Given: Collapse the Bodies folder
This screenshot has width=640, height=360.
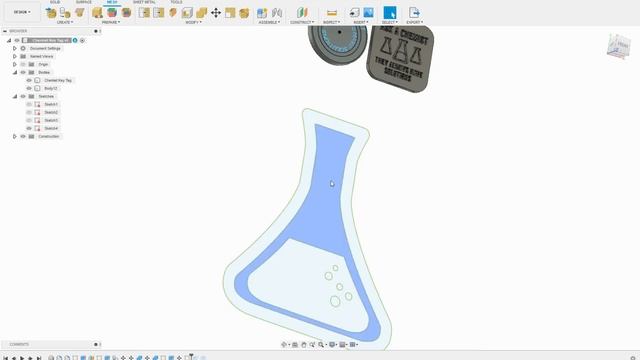Looking at the screenshot, I should point(15,72).
